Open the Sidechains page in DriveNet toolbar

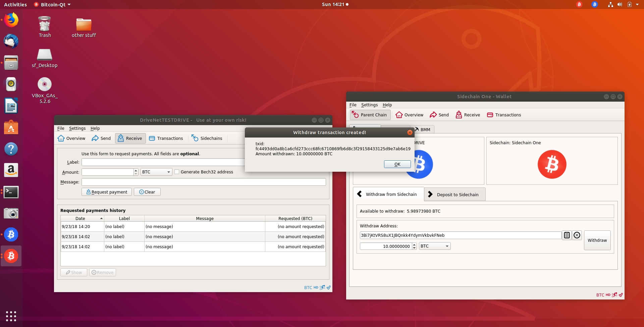pyautogui.click(x=207, y=139)
